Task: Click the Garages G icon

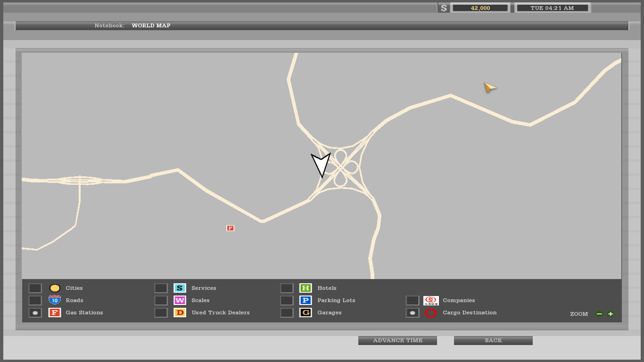Action: click(x=305, y=313)
